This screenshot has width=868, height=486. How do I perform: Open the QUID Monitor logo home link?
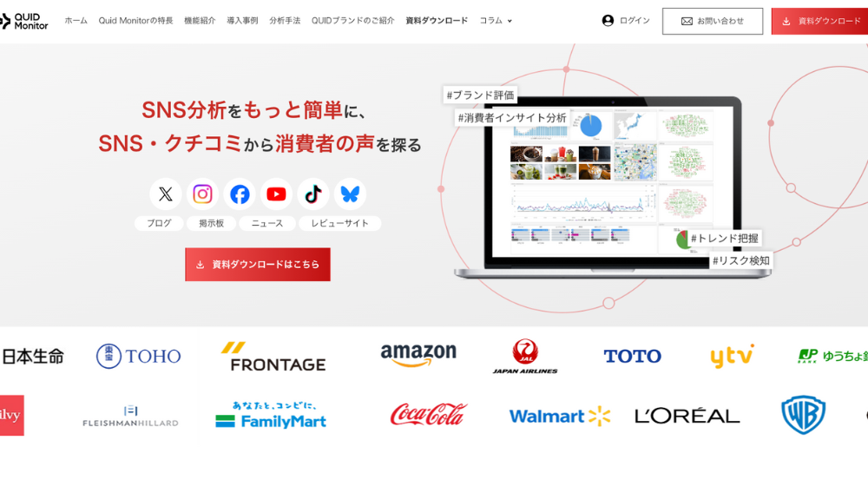(x=23, y=21)
